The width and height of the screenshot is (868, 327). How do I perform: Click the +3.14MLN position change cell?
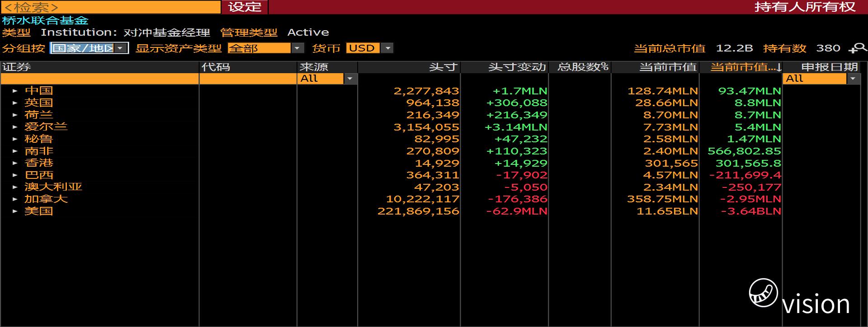(x=516, y=127)
